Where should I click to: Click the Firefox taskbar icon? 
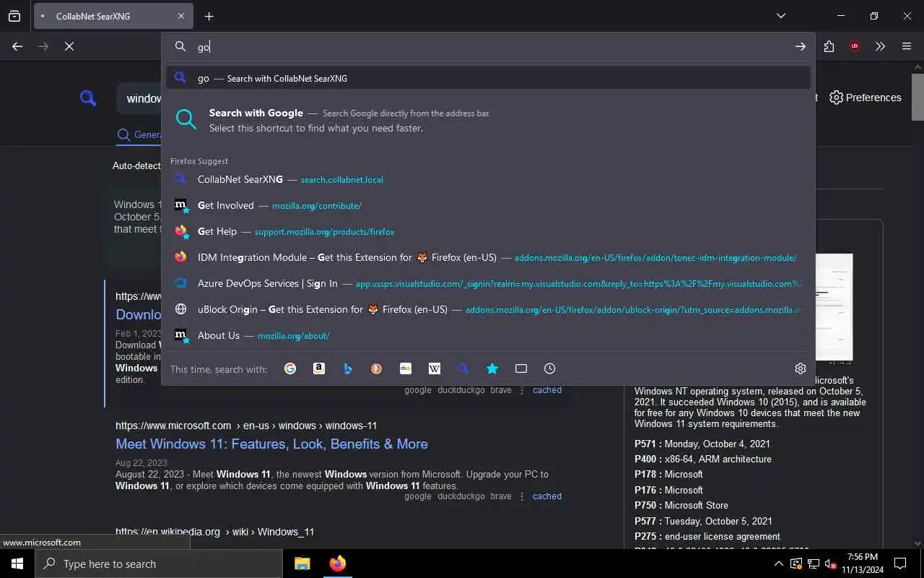tap(337, 564)
